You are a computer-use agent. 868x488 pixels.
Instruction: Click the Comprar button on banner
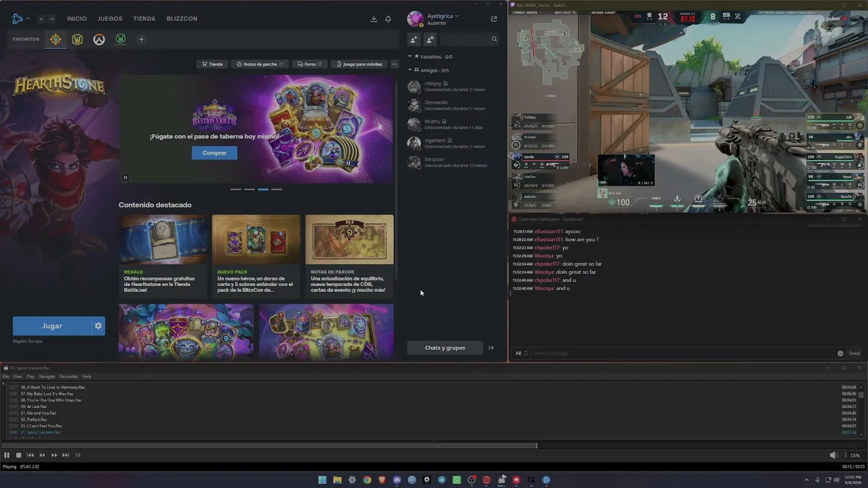click(214, 153)
